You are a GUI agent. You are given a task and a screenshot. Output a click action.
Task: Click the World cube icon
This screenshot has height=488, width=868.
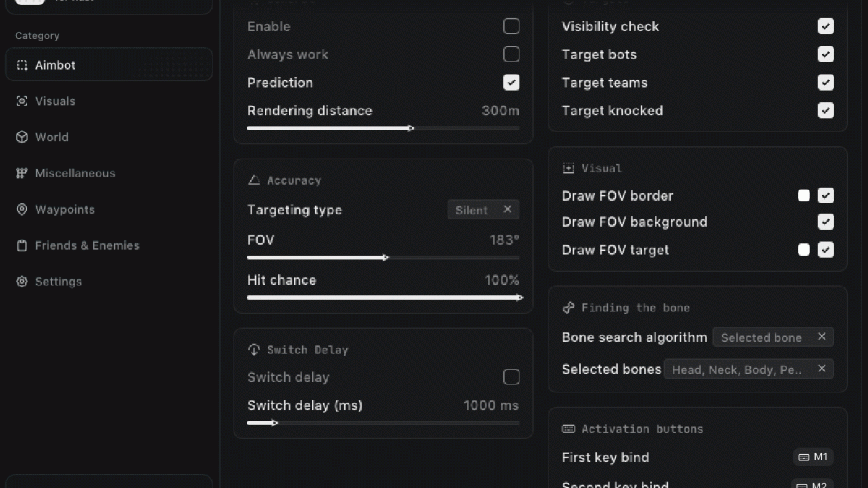(x=22, y=138)
